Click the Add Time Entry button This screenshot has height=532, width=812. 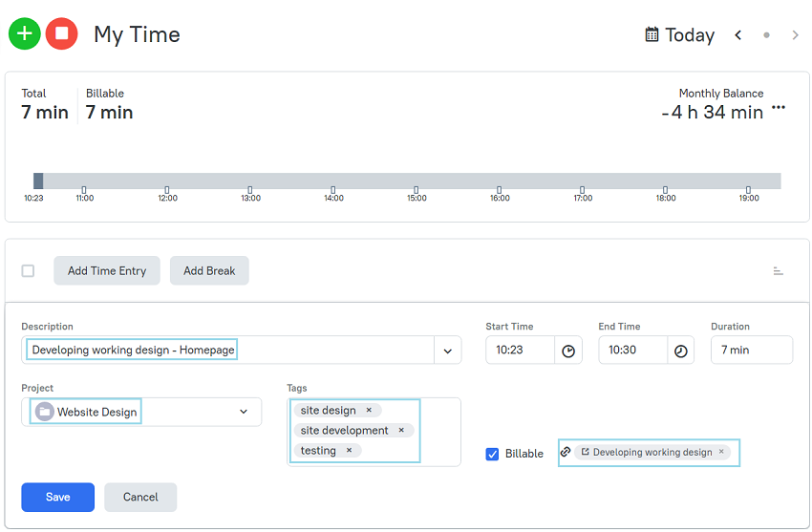click(x=107, y=270)
